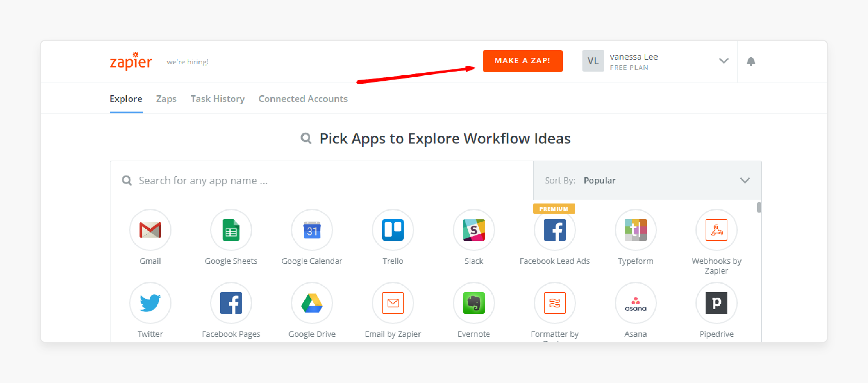Select the Google Sheets app icon
The image size is (868, 383).
click(231, 230)
